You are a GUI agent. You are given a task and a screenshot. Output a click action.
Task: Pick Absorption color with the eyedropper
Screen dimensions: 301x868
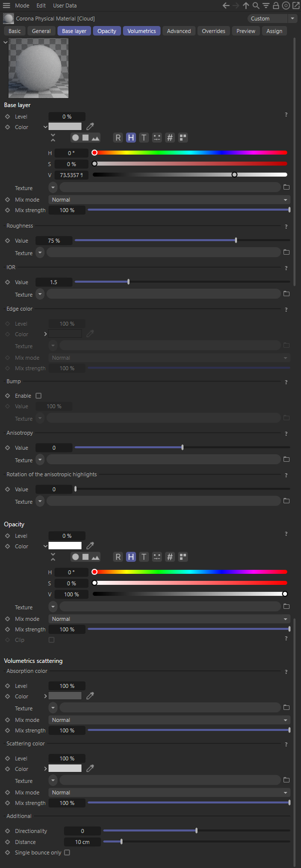pos(90,696)
